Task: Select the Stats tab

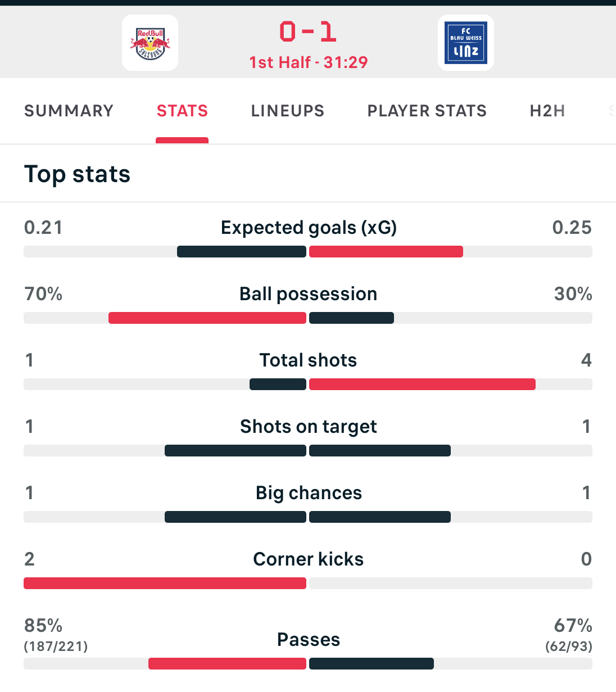Action: pos(182,111)
